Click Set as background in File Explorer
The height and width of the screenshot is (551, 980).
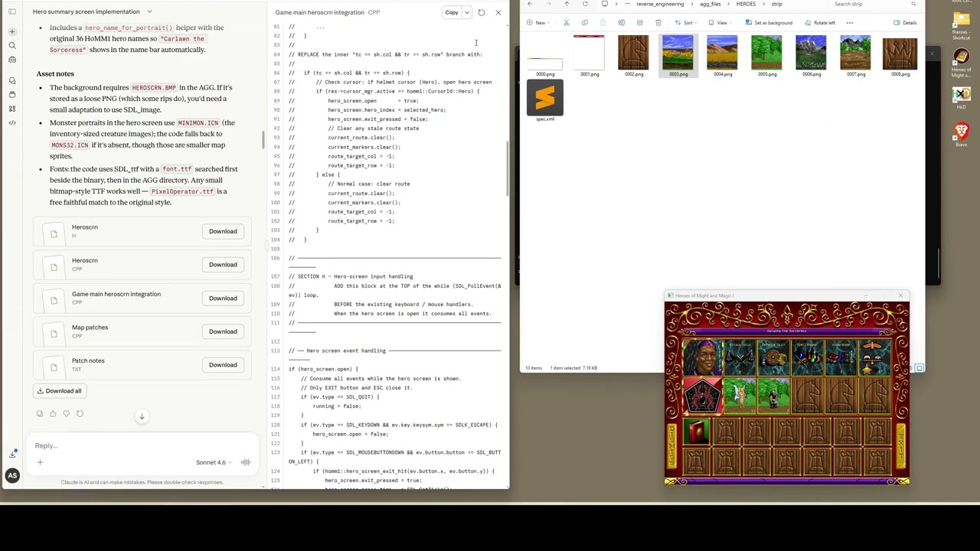coord(769,23)
